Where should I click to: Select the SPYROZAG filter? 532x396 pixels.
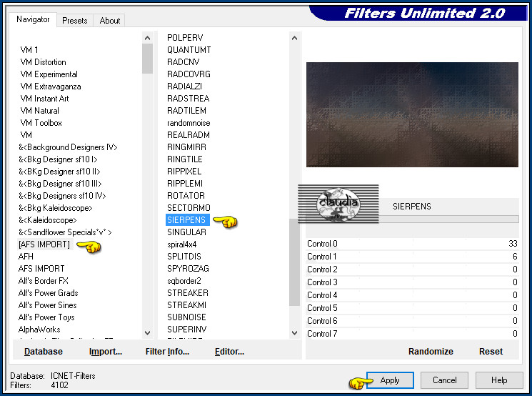click(188, 269)
